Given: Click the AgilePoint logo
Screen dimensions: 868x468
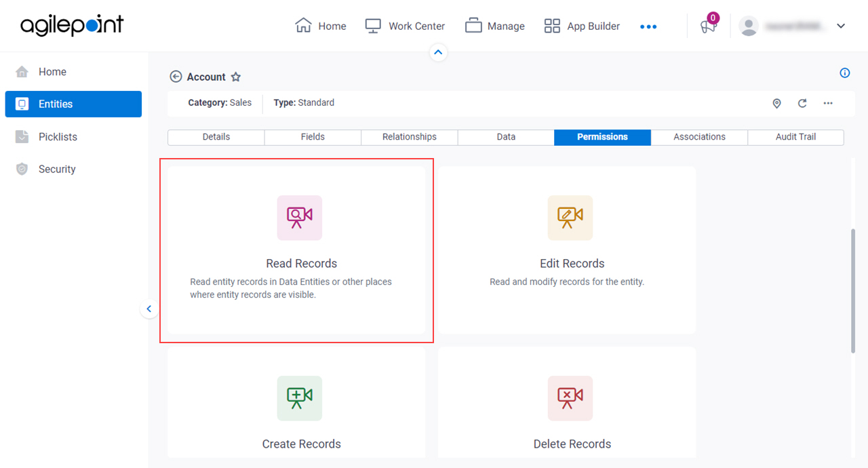Looking at the screenshot, I should tap(72, 26).
